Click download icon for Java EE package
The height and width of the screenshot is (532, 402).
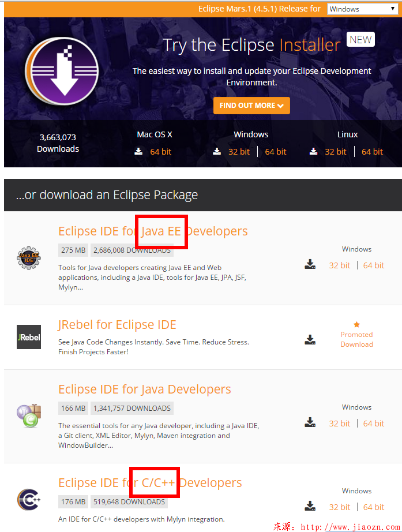pos(310,264)
